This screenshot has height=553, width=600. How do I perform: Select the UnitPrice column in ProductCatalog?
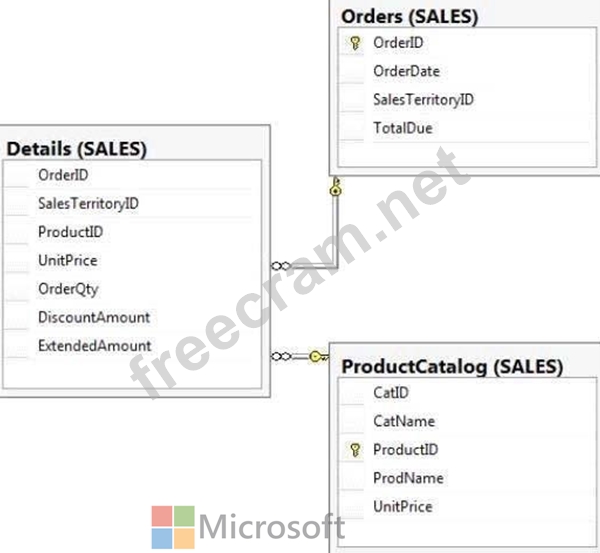(467, 507)
